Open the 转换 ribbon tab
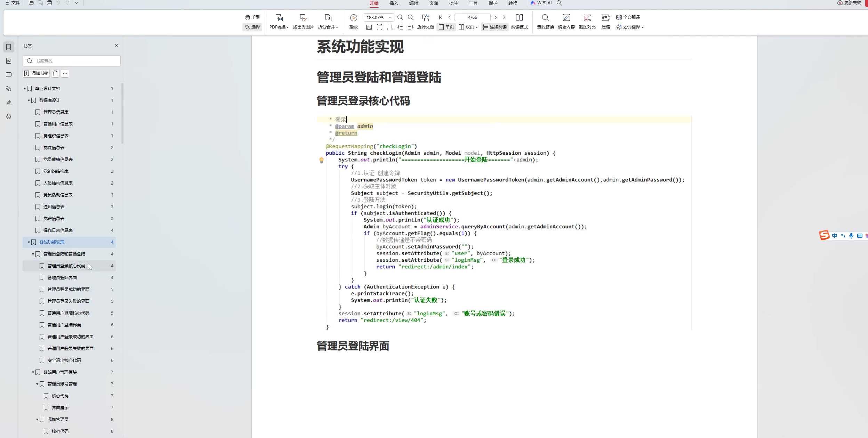868x438 pixels. pos(513,3)
